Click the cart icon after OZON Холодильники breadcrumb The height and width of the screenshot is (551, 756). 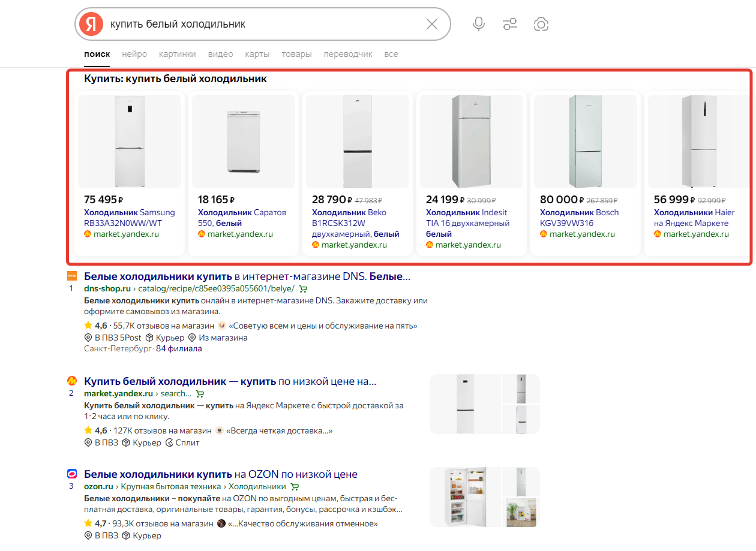click(295, 486)
